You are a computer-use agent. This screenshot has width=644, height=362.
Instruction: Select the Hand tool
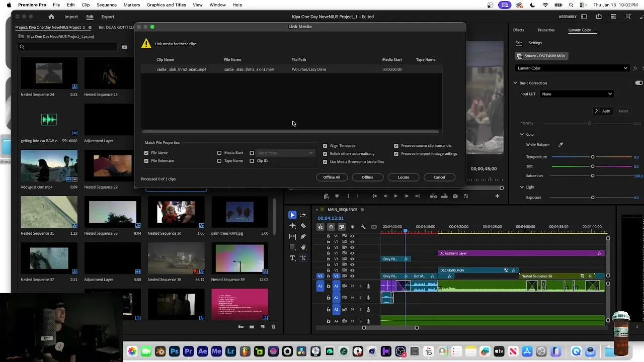[x=303, y=247]
